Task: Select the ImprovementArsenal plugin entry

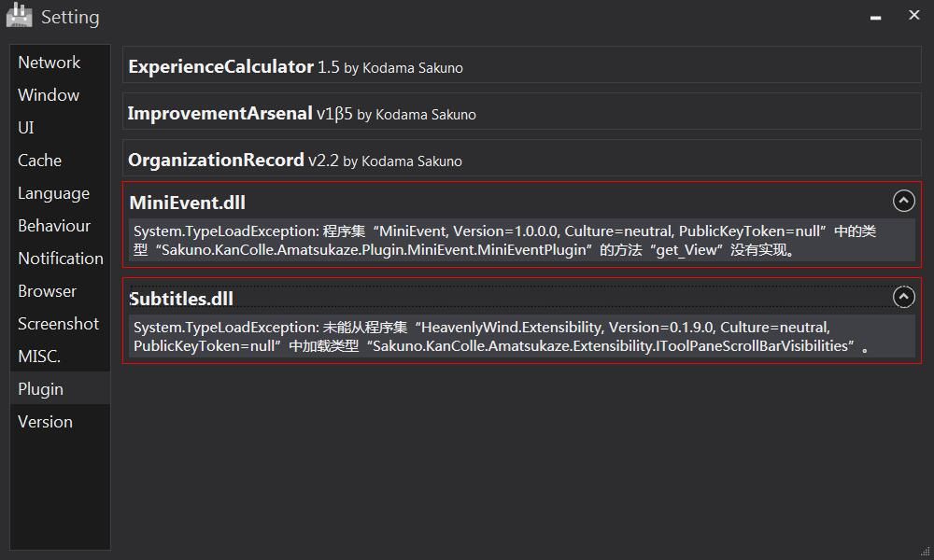Action: [x=522, y=111]
